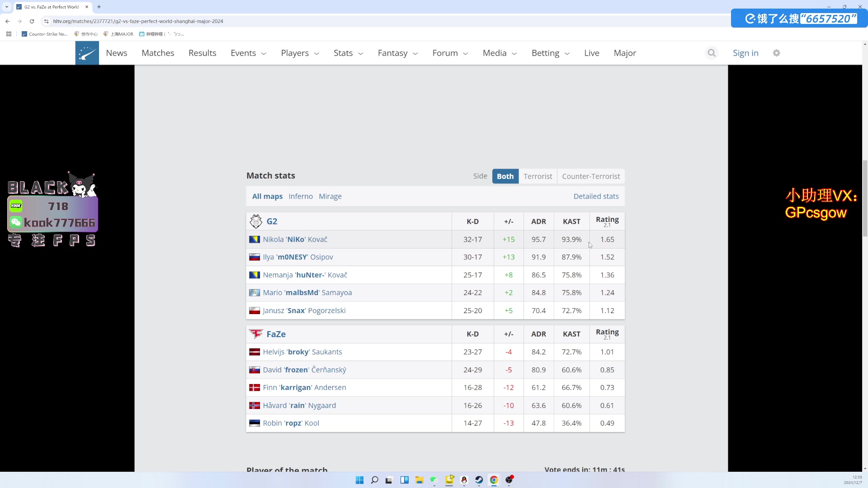Click the FaZe team logo
The width and height of the screenshot is (868, 488).
(256, 334)
